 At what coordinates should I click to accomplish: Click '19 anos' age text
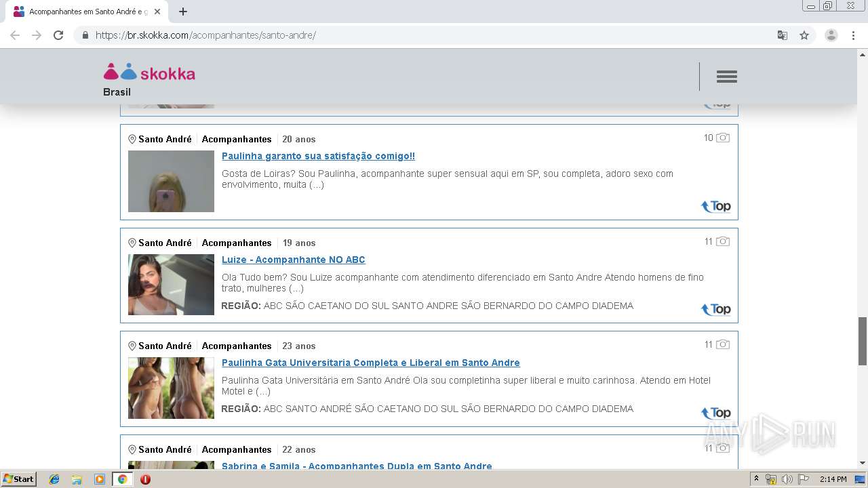(x=299, y=243)
